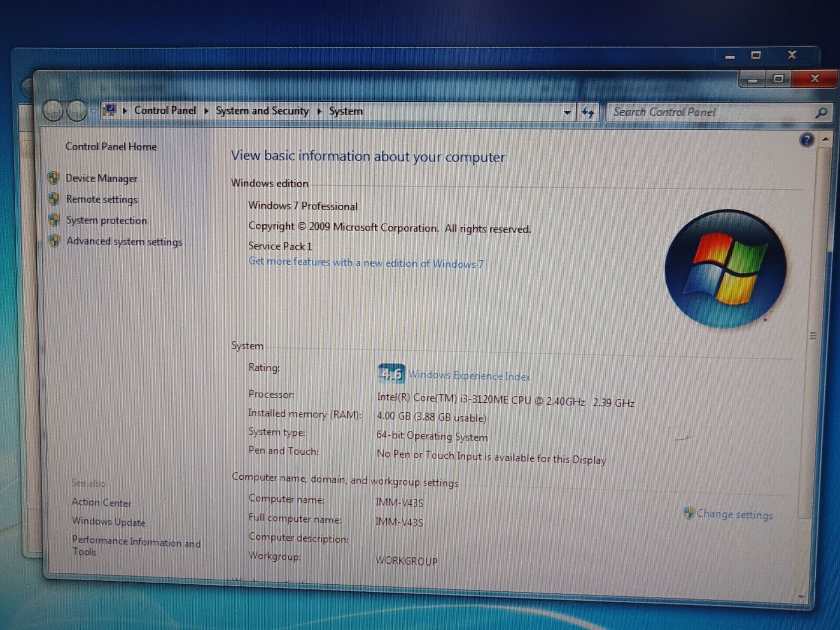The height and width of the screenshot is (630, 840).
Task: Click Change settings link
Action: (734, 514)
